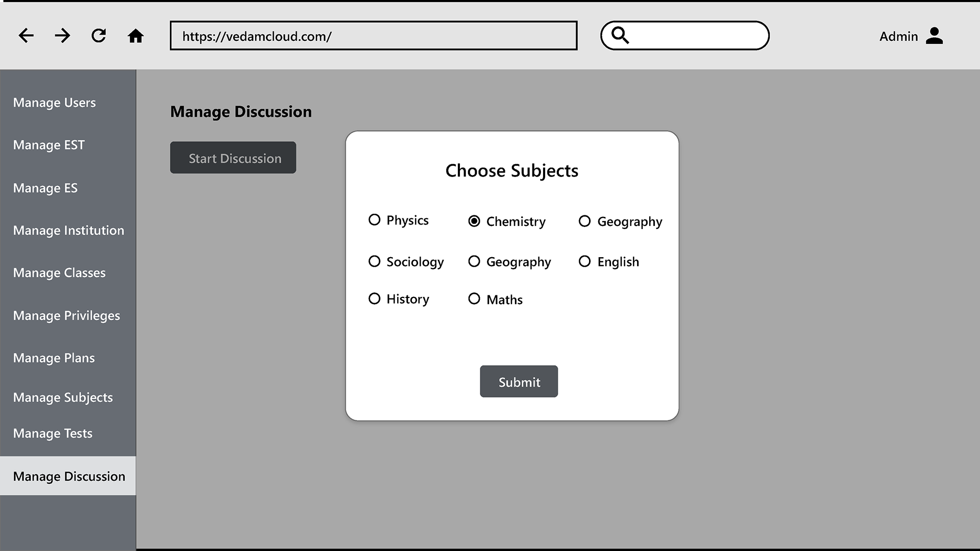
Task: Select the Maths radio button
Action: (x=474, y=298)
